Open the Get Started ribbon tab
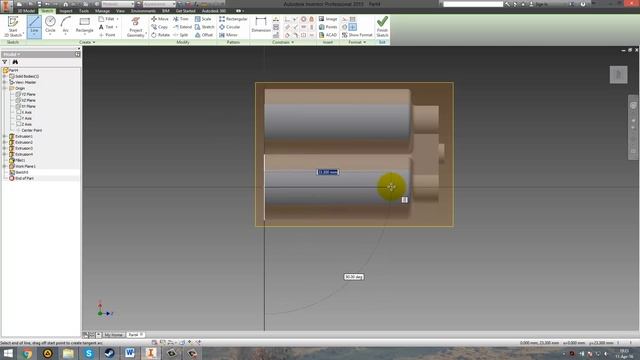 [185, 11]
